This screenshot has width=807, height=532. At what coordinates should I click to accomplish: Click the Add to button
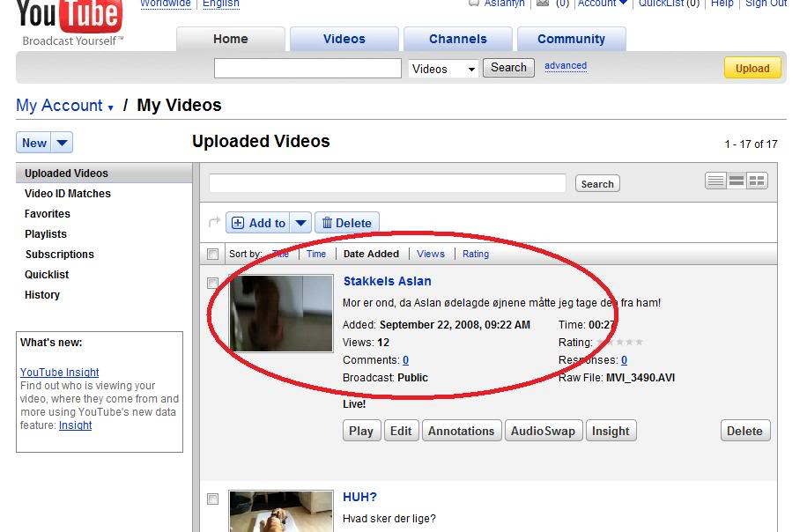[x=258, y=223]
